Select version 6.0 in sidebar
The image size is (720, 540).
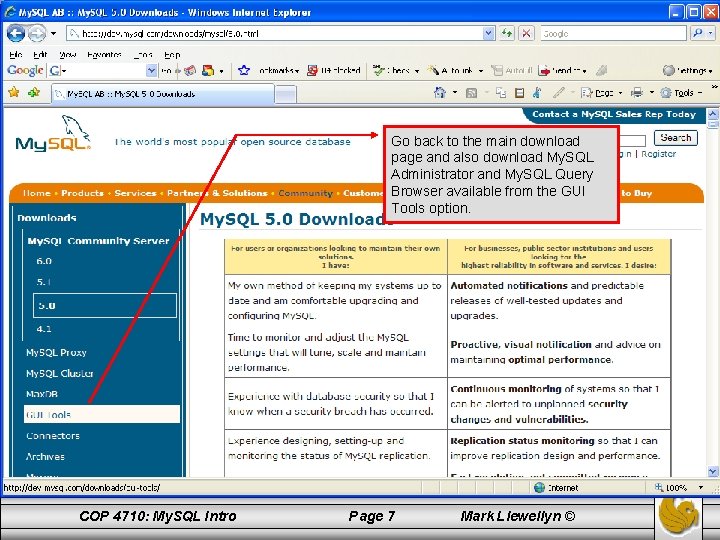(44, 261)
